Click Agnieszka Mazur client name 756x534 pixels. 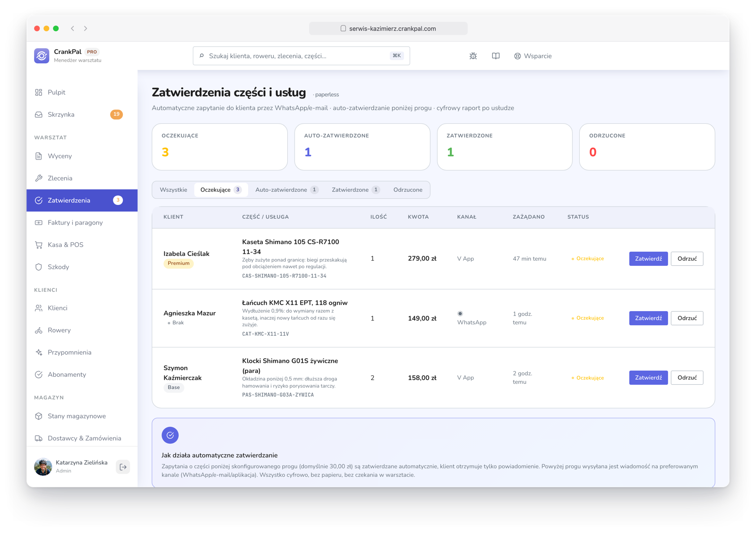point(189,313)
